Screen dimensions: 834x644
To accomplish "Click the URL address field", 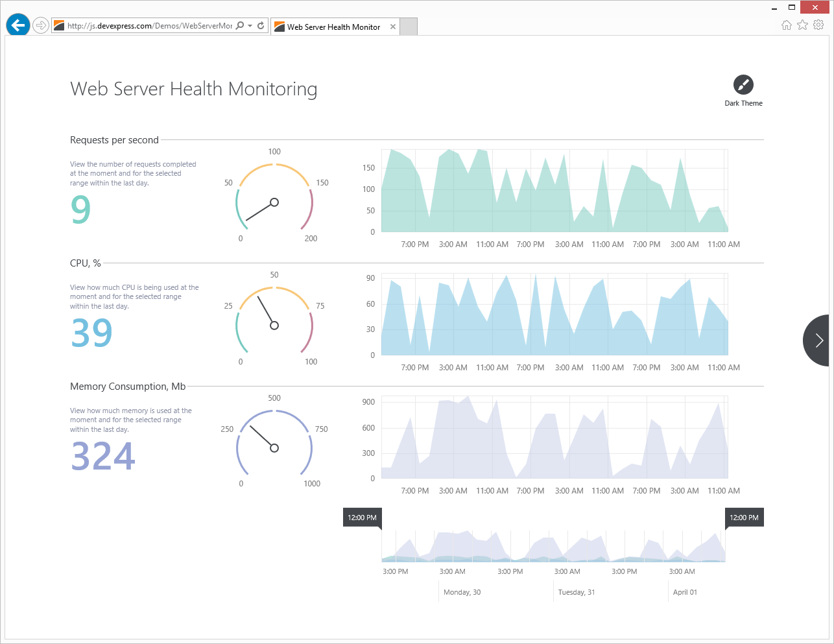I will pos(149,26).
